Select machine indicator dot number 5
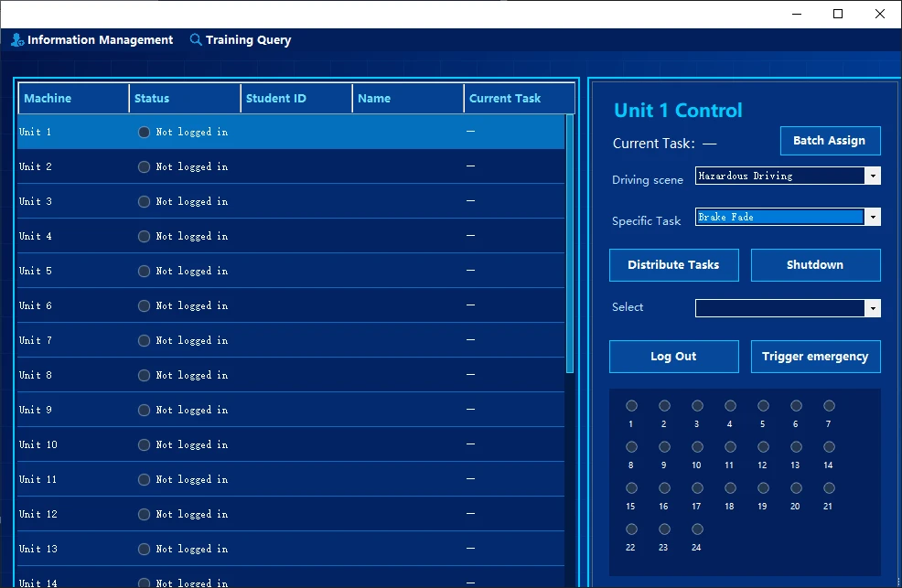 (x=763, y=406)
